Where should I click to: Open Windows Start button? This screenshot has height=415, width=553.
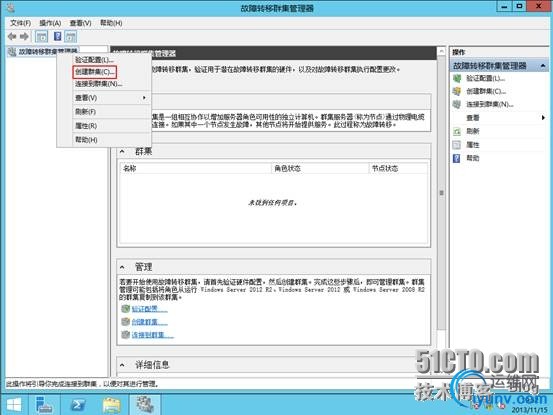(x=14, y=405)
